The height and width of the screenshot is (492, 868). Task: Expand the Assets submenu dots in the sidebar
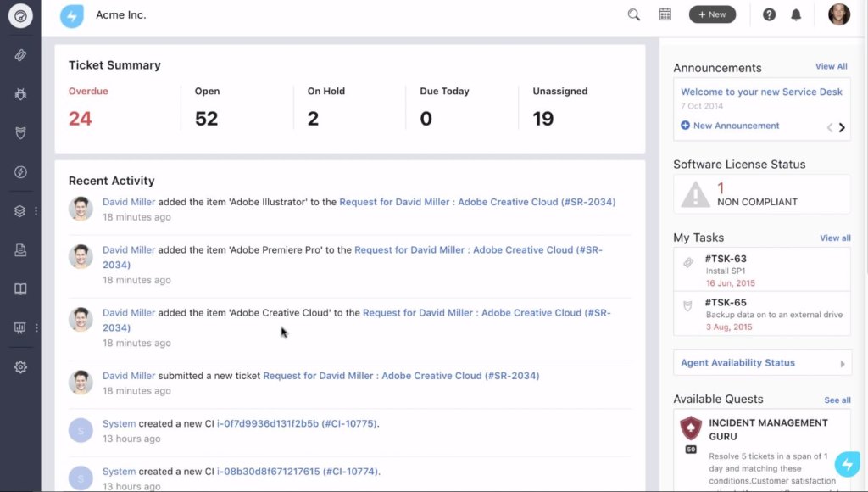[36, 211]
